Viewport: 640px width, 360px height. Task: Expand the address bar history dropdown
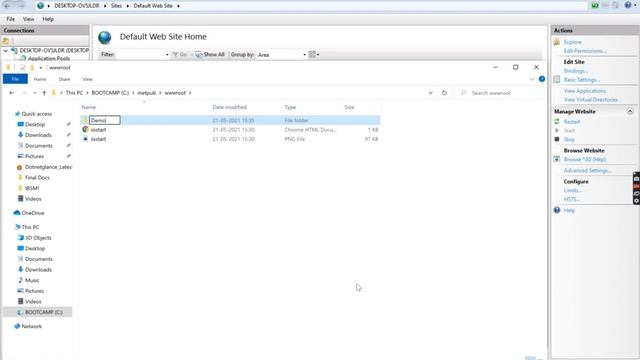coord(430,93)
